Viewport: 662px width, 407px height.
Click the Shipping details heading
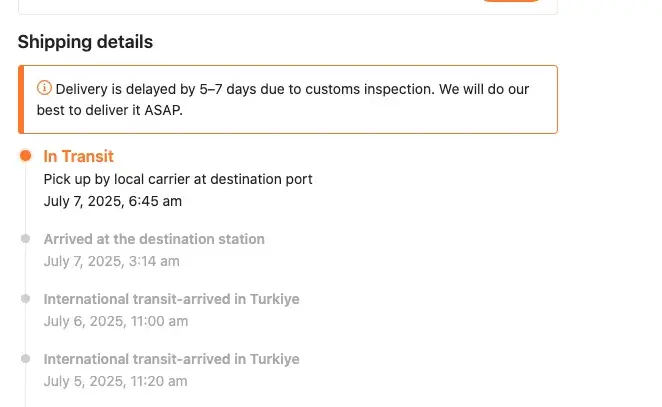tap(85, 42)
